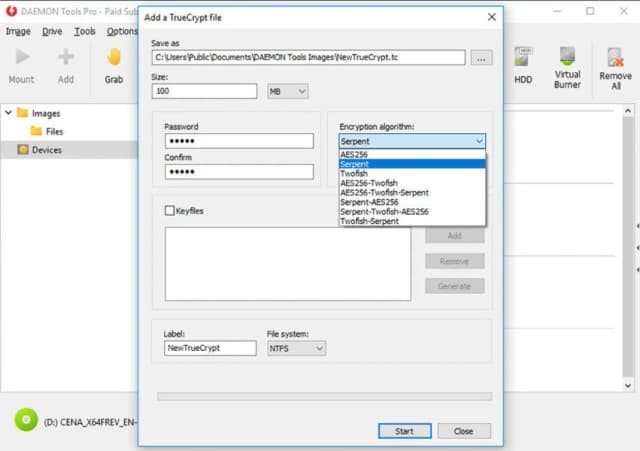Click the Add plus icon in toolbar

pos(66,57)
